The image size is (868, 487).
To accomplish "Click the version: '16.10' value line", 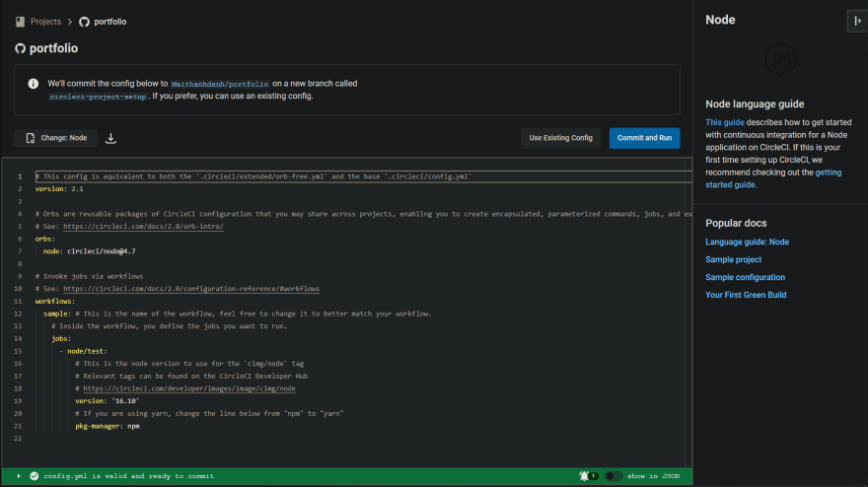I will coord(107,400).
